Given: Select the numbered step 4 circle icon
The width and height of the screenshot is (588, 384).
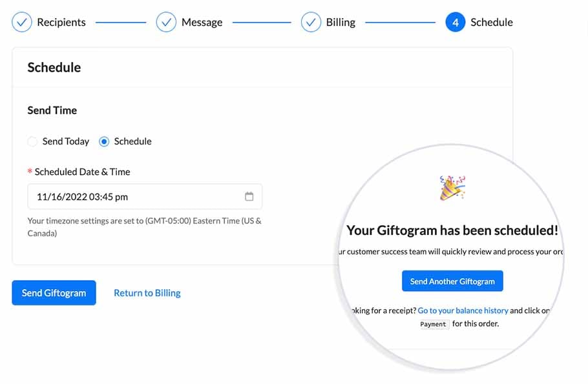Looking at the screenshot, I should pyautogui.click(x=456, y=21).
